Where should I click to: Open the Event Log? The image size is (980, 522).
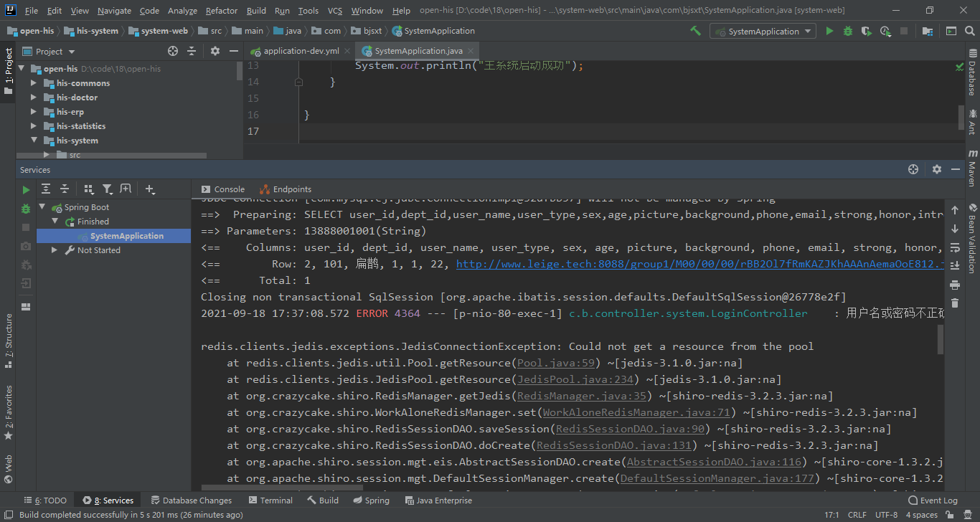click(933, 500)
